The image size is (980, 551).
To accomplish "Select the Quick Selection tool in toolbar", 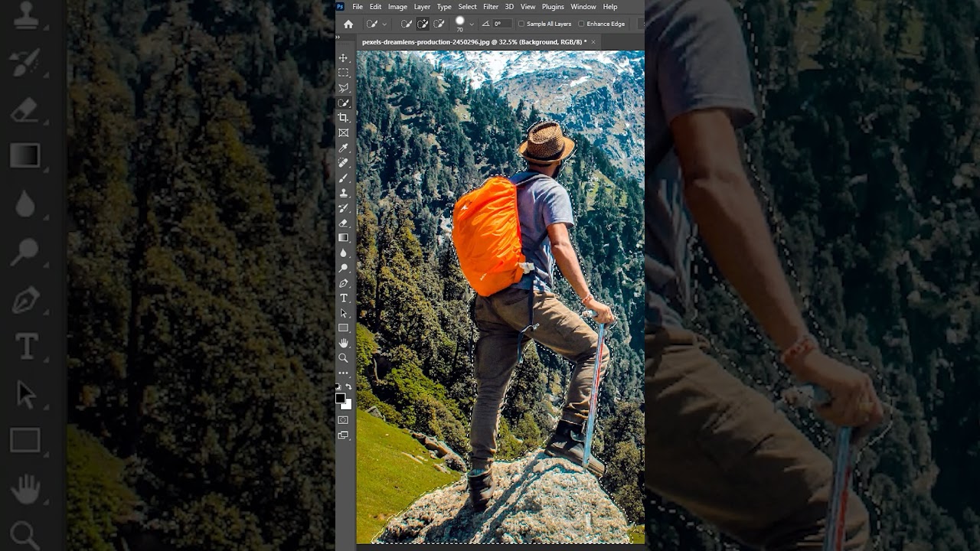I will (x=344, y=103).
